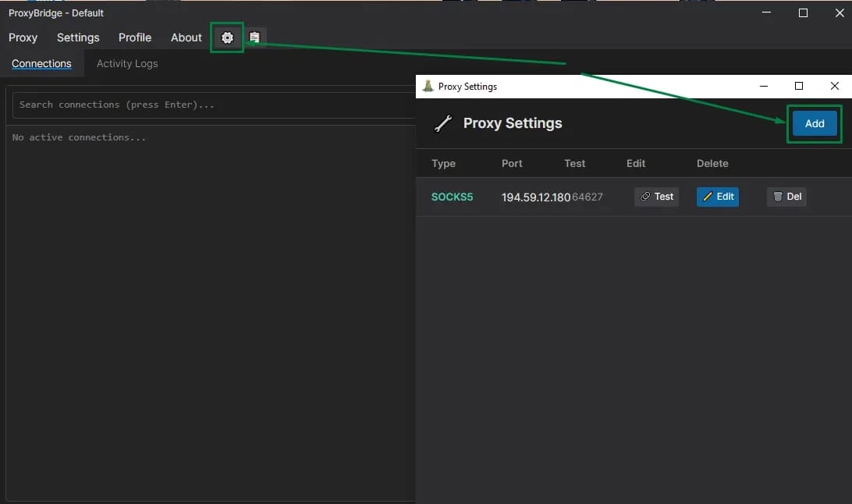852x504 pixels.
Task: Click the Edit column header
Action: tap(636, 164)
